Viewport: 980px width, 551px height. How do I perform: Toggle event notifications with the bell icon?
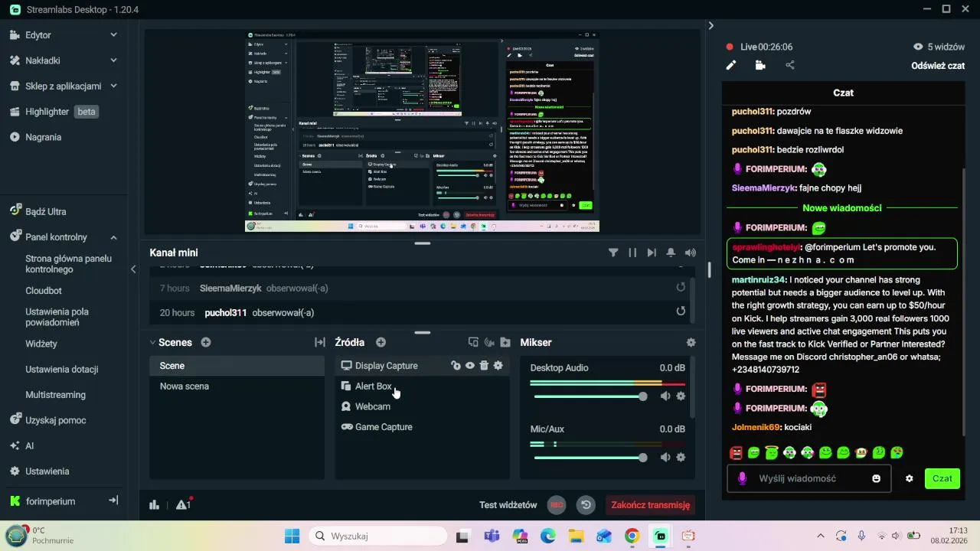pos(671,253)
